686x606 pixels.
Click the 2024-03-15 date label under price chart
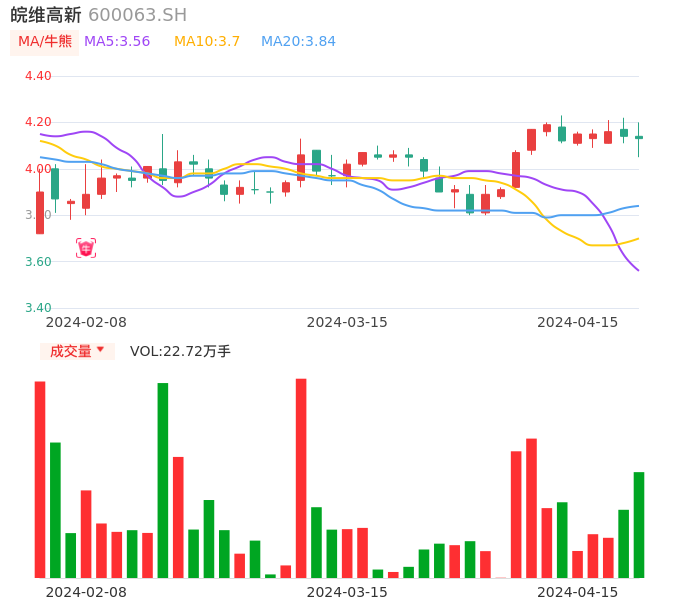[347, 322]
